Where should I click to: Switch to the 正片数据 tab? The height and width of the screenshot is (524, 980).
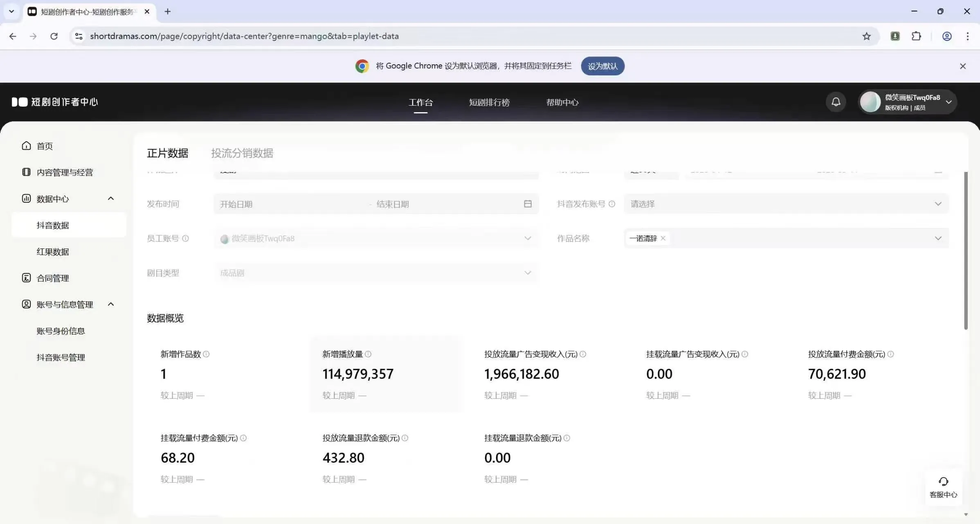pos(167,153)
